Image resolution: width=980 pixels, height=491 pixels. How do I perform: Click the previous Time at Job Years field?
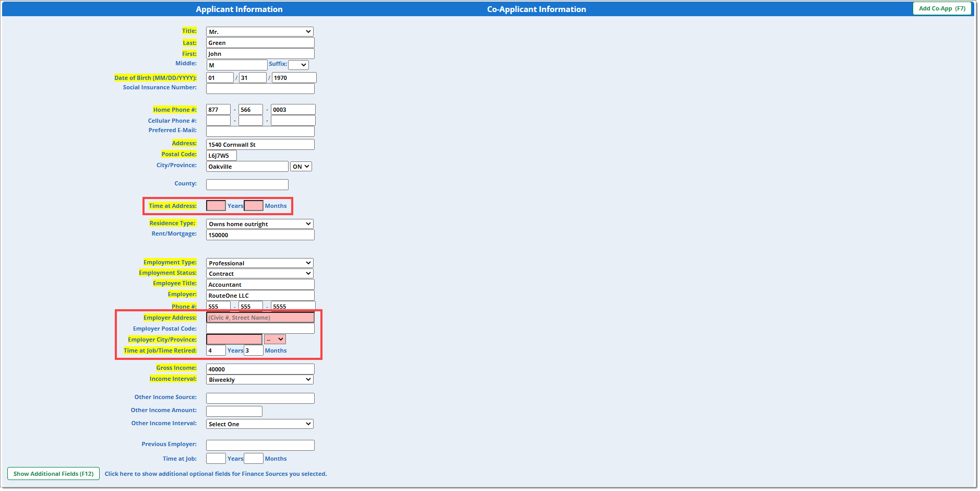tap(216, 459)
